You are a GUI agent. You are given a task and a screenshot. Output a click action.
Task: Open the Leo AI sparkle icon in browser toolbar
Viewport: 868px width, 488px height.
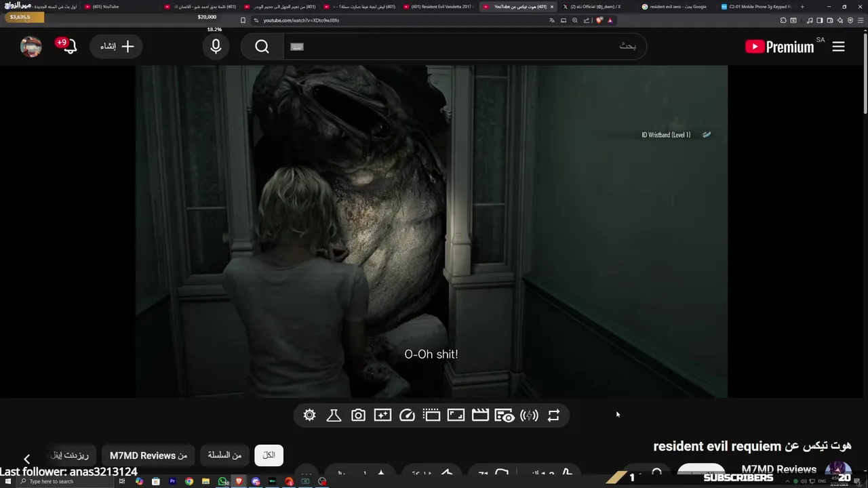point(840,20)
